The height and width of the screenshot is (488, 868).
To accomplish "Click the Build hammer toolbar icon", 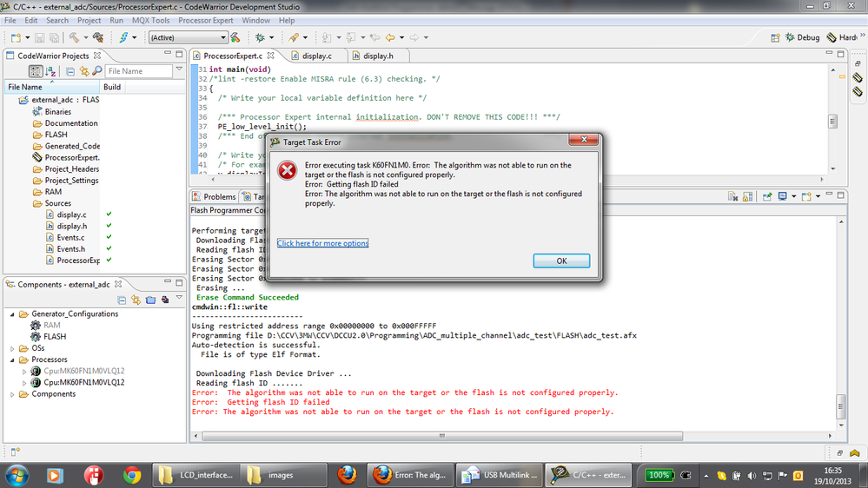I will click(74, 37).
